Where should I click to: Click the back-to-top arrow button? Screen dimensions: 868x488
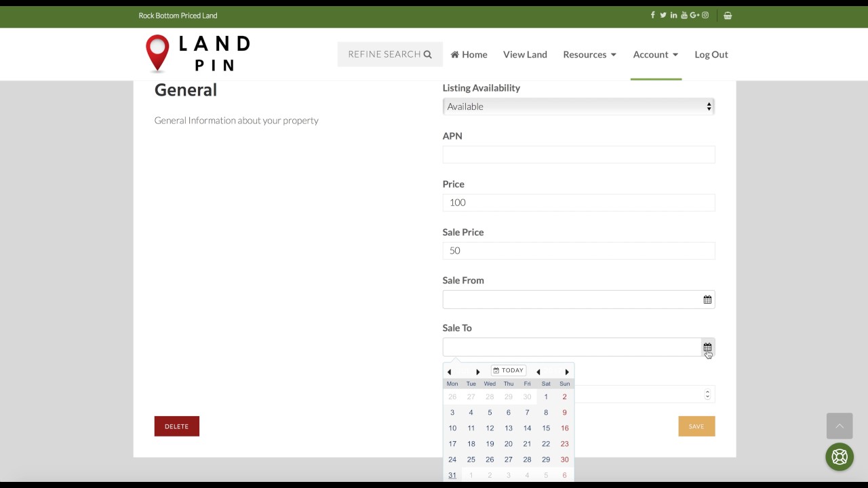[840, 426]
